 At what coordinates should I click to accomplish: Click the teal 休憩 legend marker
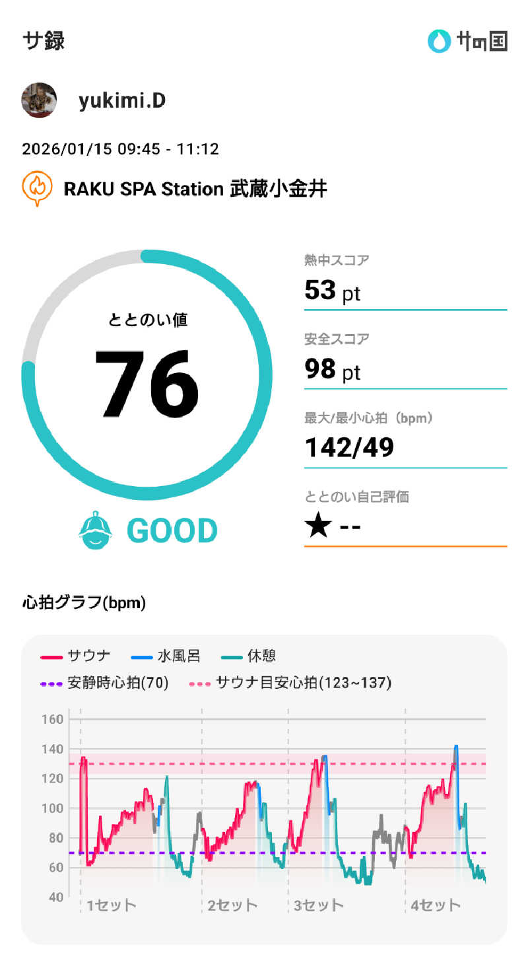coord(230,656)
